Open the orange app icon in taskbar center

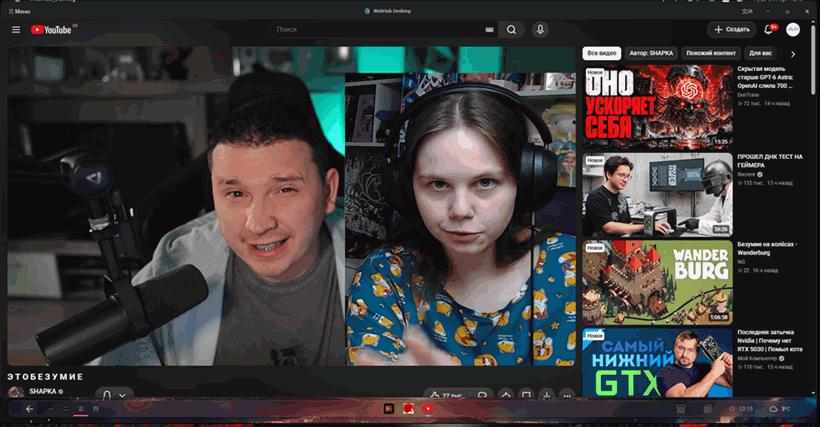(x=389, y=409)
